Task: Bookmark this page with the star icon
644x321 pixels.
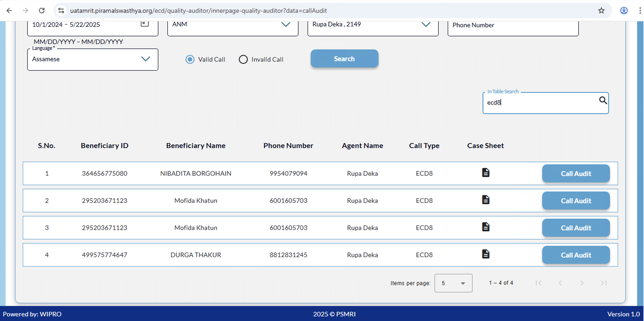Action: coord(601,10)
